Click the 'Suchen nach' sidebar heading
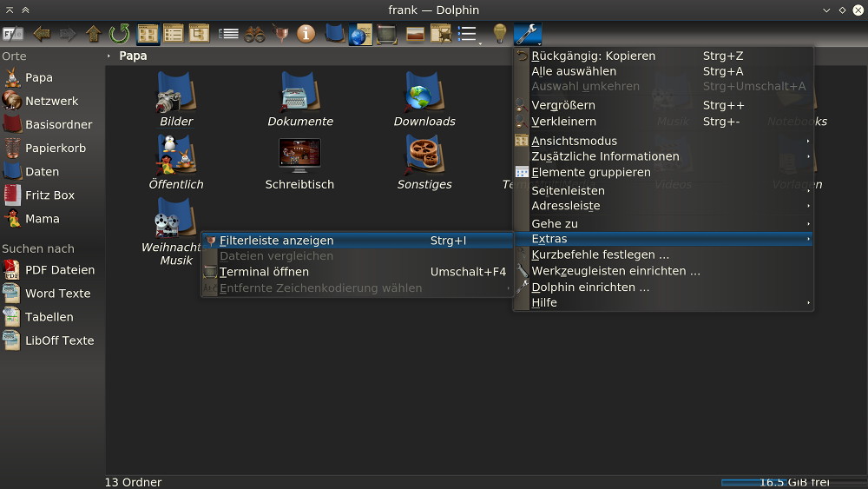The width and height of the screenshot is (868, 489). point(38,248)
